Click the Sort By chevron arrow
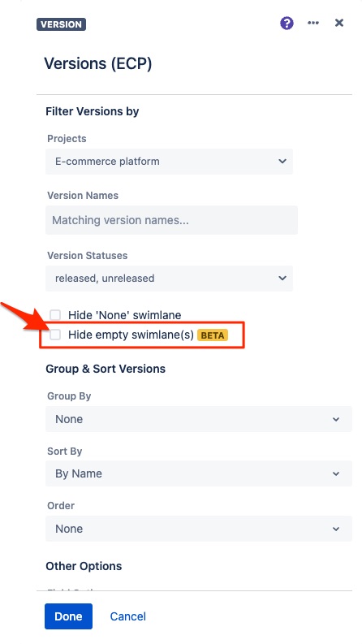This screenshot has width=362, height=644. [336, 474]
